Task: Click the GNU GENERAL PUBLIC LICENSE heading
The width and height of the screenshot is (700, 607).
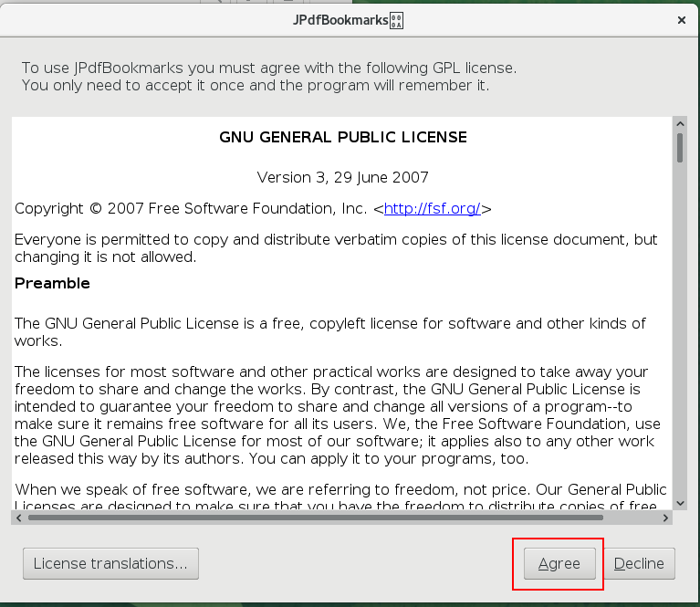Action: tap(343, 137)
